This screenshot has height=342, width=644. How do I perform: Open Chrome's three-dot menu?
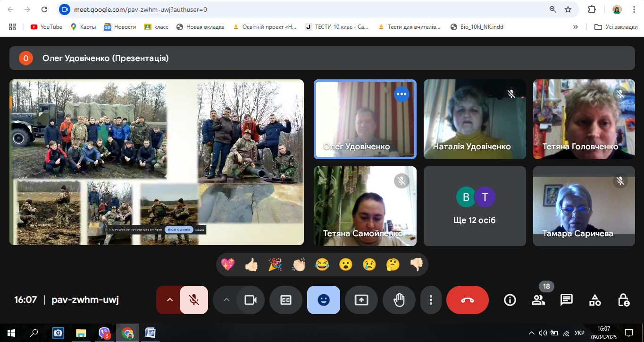coord(634,9)
